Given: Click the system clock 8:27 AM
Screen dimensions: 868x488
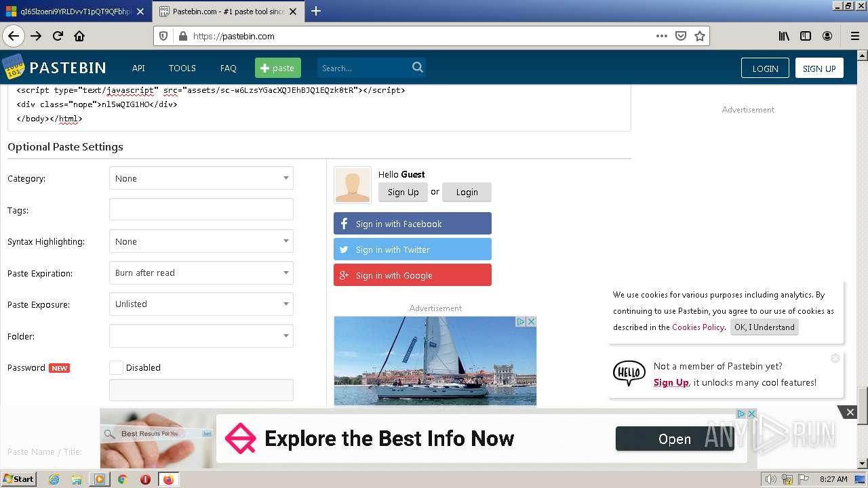Looking at the screenshot, I should click(833, 479).
